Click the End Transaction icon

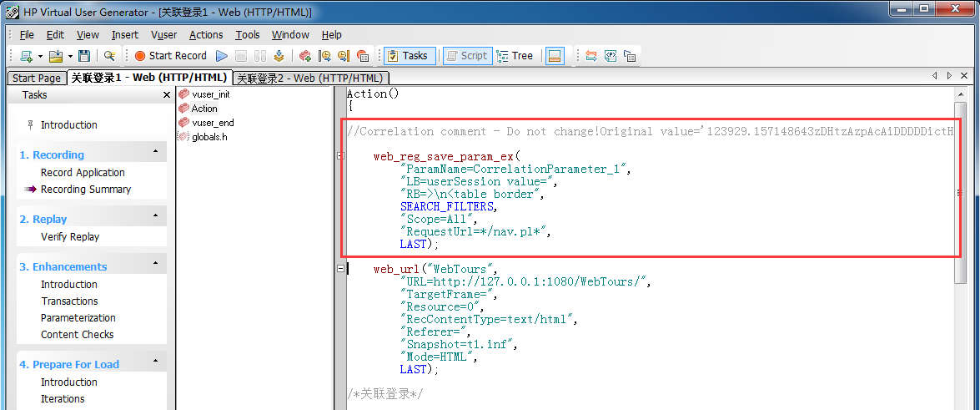[x=343, y=56]
